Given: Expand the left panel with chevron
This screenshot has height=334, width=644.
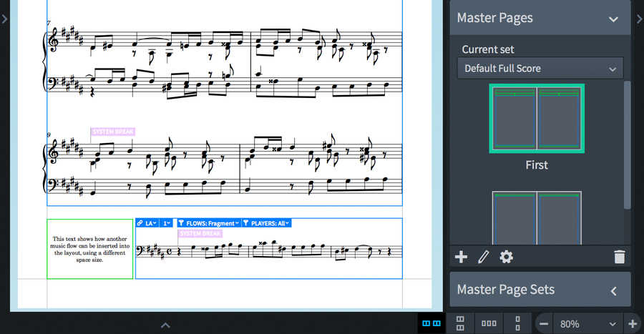Looking at the screenshot, I should tap(4, 19).
